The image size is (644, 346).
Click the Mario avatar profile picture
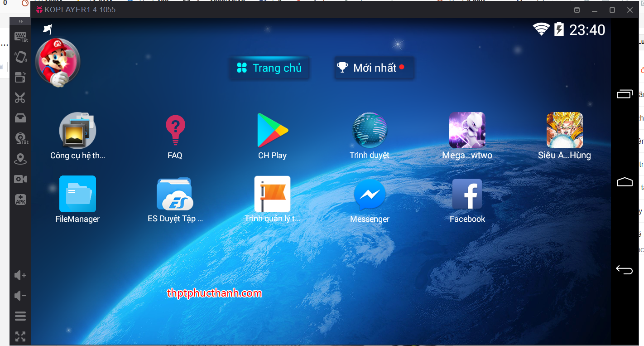point(58,62)
